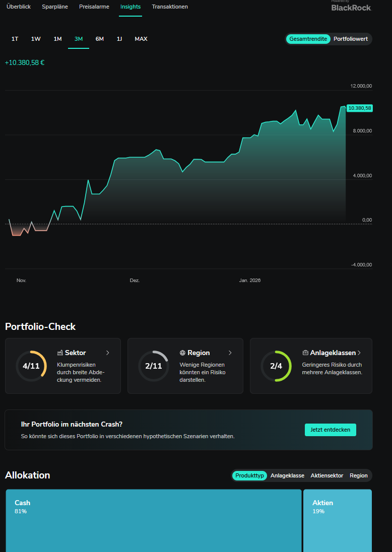Click the BlackRock logo
The image size is (392, 552).
click(351, 7)
